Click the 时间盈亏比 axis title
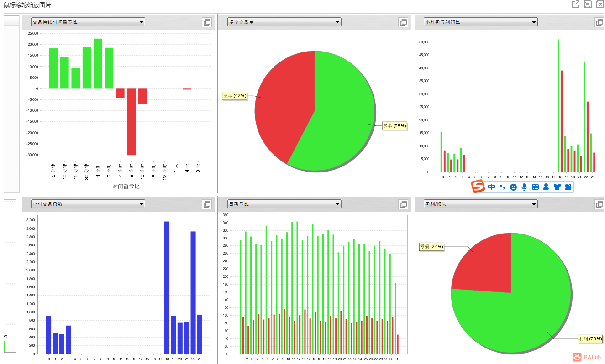The width and height of the screenshot is (605, 364). (x=126, y=187)
